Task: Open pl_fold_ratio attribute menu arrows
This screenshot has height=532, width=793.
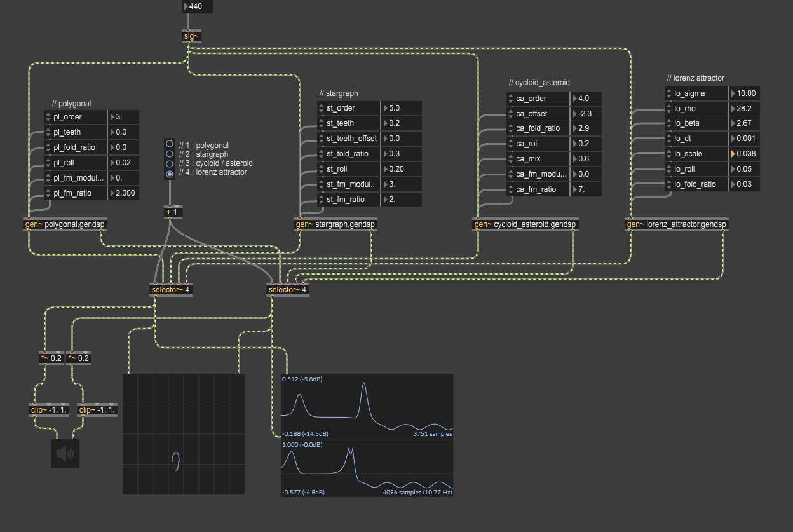Action: click(48, 147)
